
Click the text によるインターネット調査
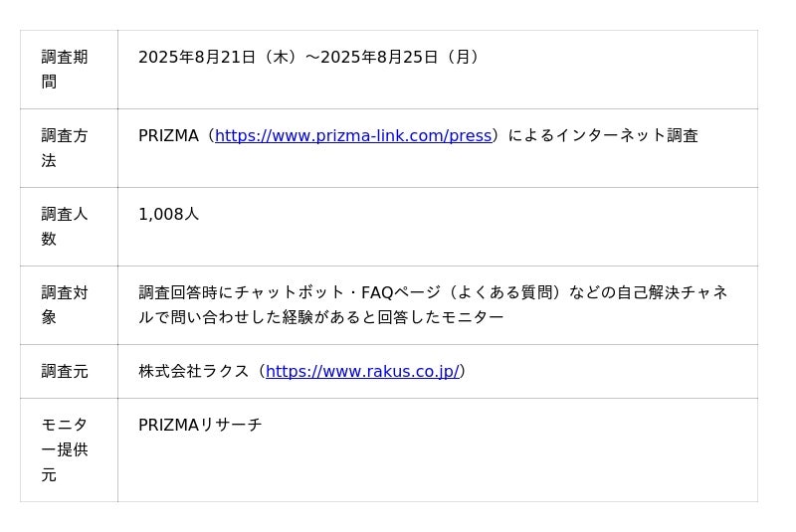point(603,135)
